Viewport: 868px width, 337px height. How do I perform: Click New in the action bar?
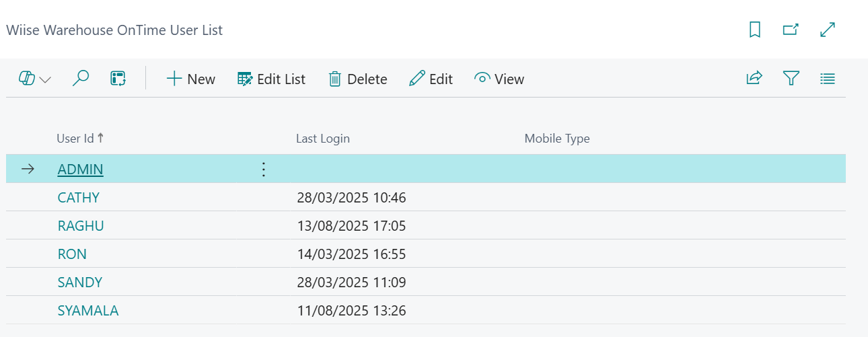click(x=191, y=79)
